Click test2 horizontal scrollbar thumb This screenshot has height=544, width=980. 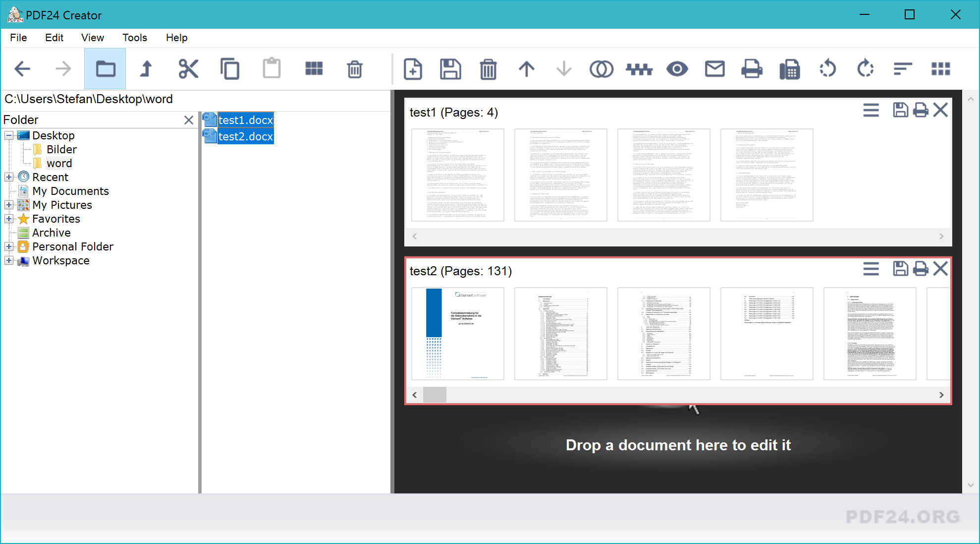[x=435, y=395]
